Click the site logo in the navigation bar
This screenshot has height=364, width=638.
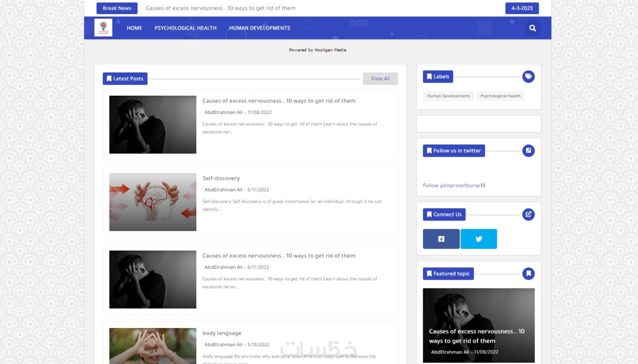click(x=103, y=28)
